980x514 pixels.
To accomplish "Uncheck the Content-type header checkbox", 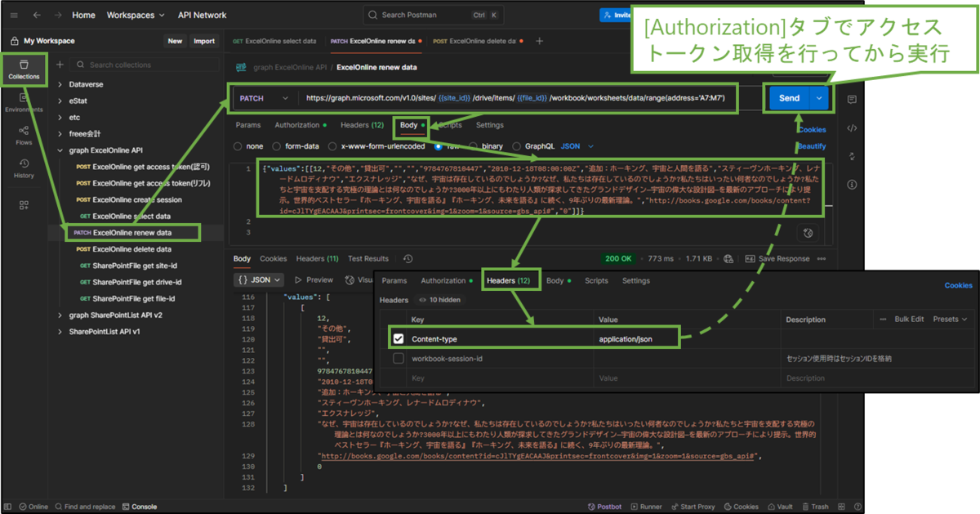I will [399, 338].
